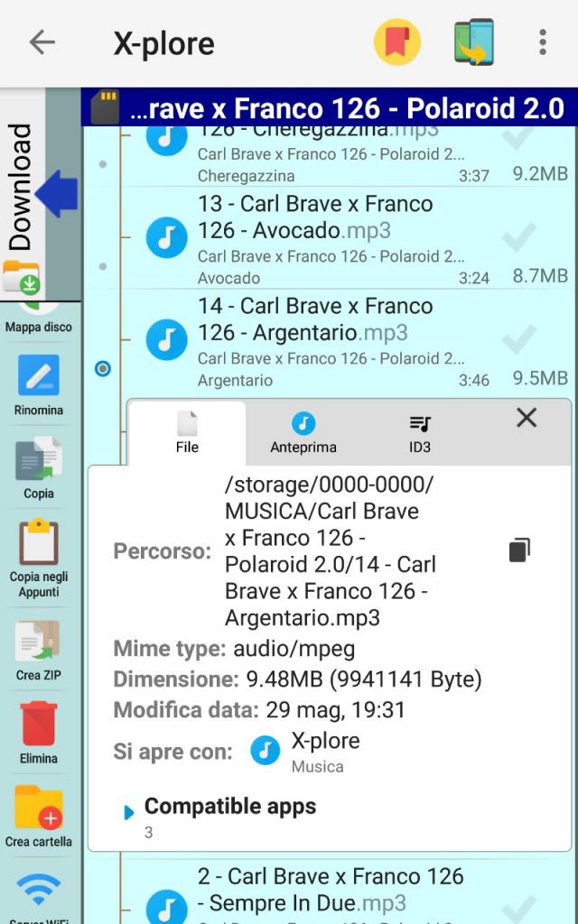Tap the SD card icon in path bar
578x924 pixels.
[x=105, y=106]
